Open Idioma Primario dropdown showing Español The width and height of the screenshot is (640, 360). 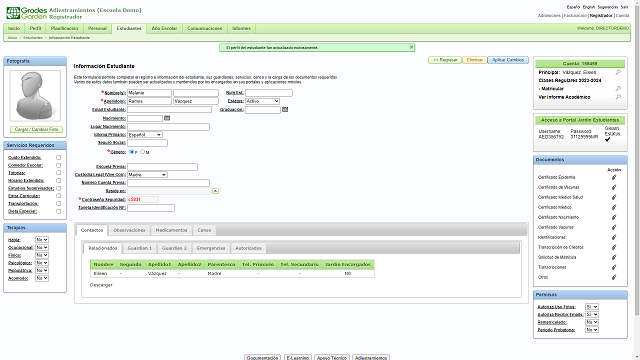(145, 135)
